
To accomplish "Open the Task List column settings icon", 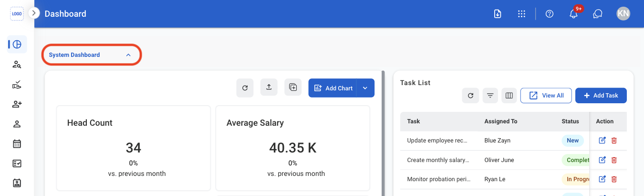I will 509,96.
